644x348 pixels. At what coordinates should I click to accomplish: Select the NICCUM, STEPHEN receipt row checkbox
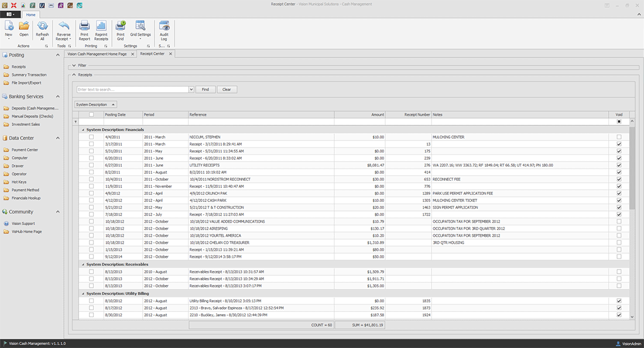(91, 137)
